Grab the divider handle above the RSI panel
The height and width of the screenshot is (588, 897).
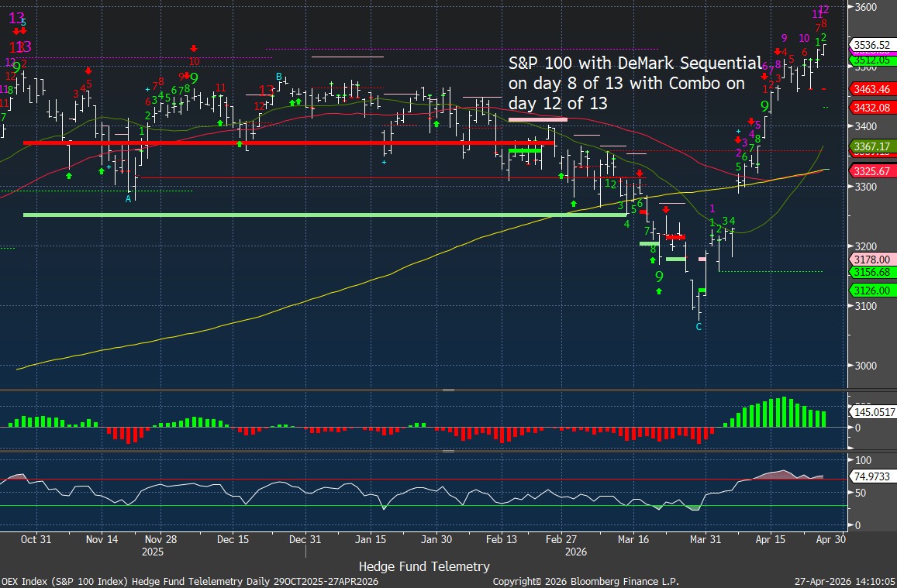coord(448,451)
